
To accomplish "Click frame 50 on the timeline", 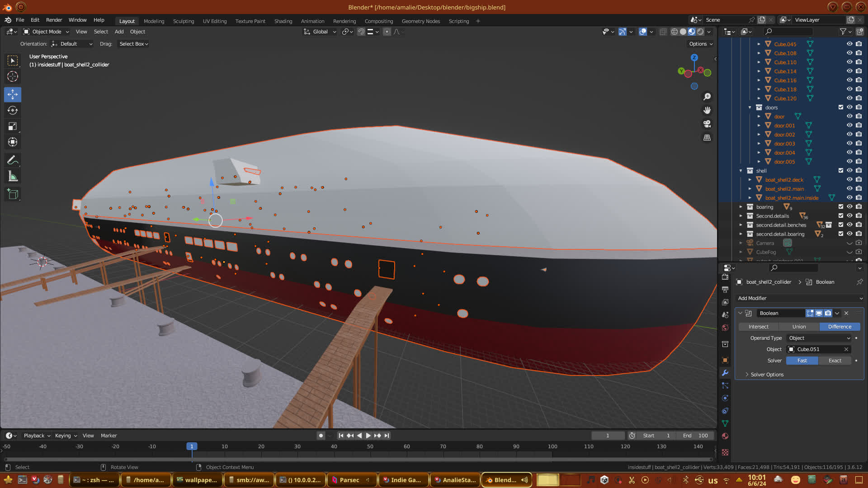I will pyautogui.click(x=370, y=446).
